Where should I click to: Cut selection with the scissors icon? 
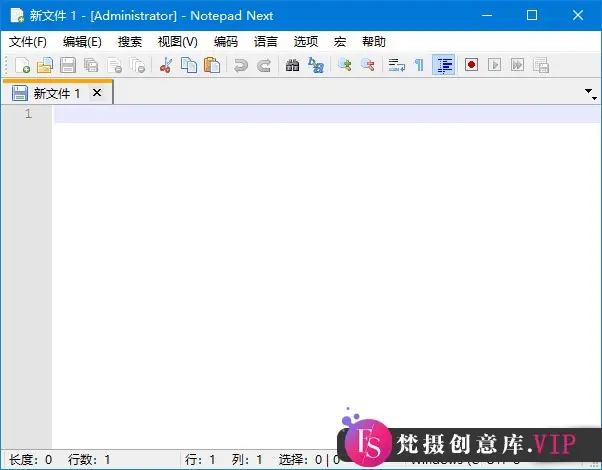pos(165,65)
